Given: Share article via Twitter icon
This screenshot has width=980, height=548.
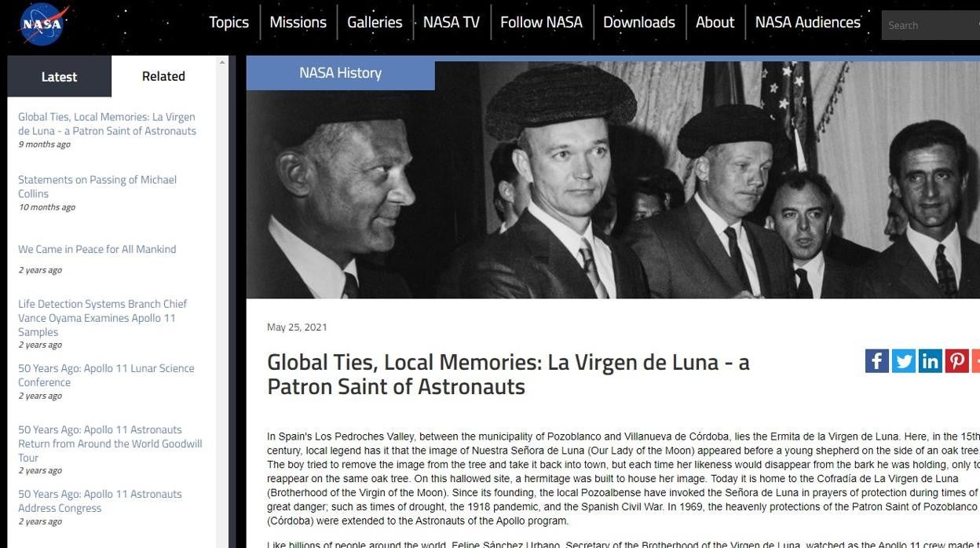Looking at the screenshot, I should [x=904, y=361].
